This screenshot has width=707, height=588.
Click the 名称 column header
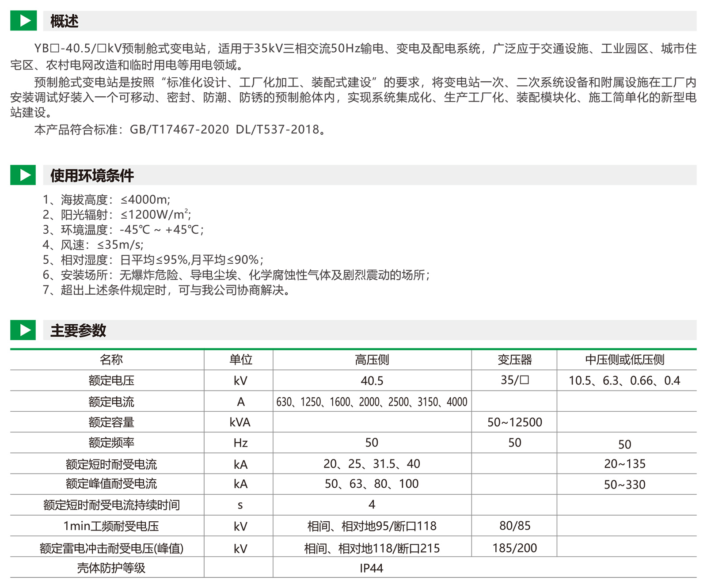coord(111,360)
